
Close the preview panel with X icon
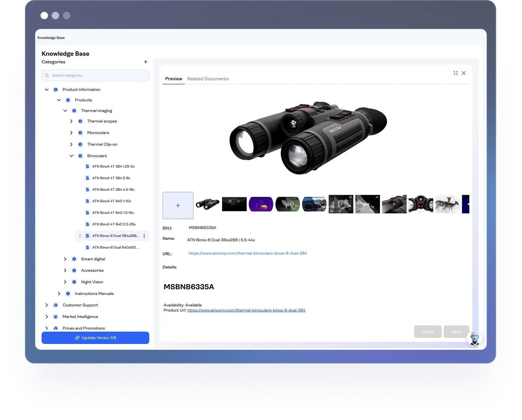(x=464, y=73)
